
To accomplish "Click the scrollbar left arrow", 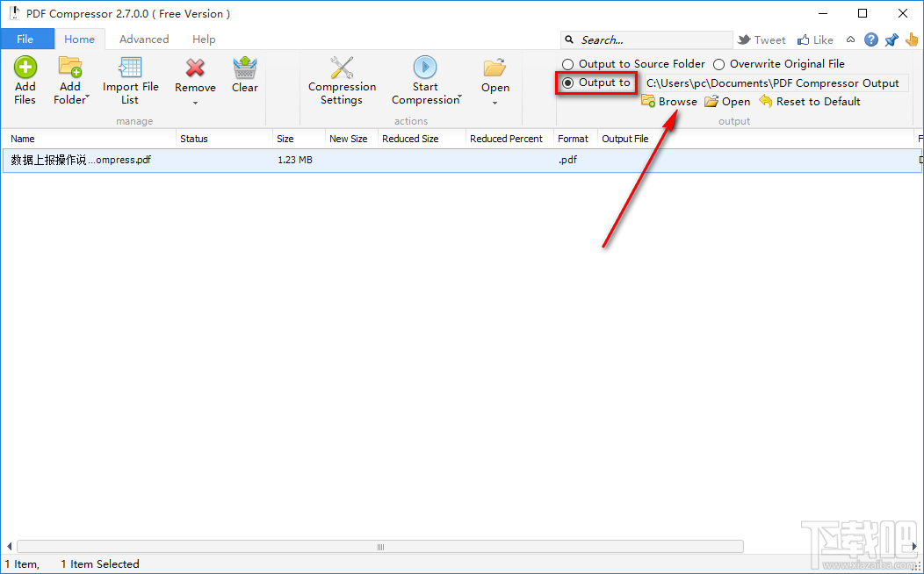I will [8, 547].
